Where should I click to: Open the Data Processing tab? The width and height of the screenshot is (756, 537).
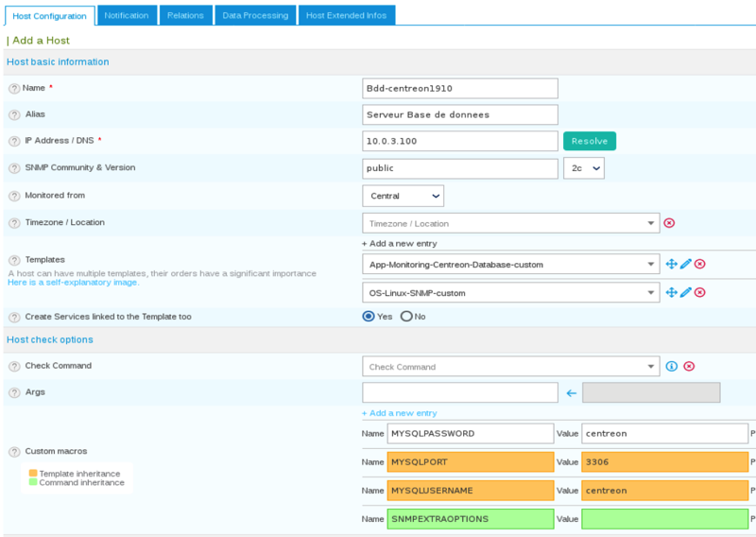tap(254, 15)
